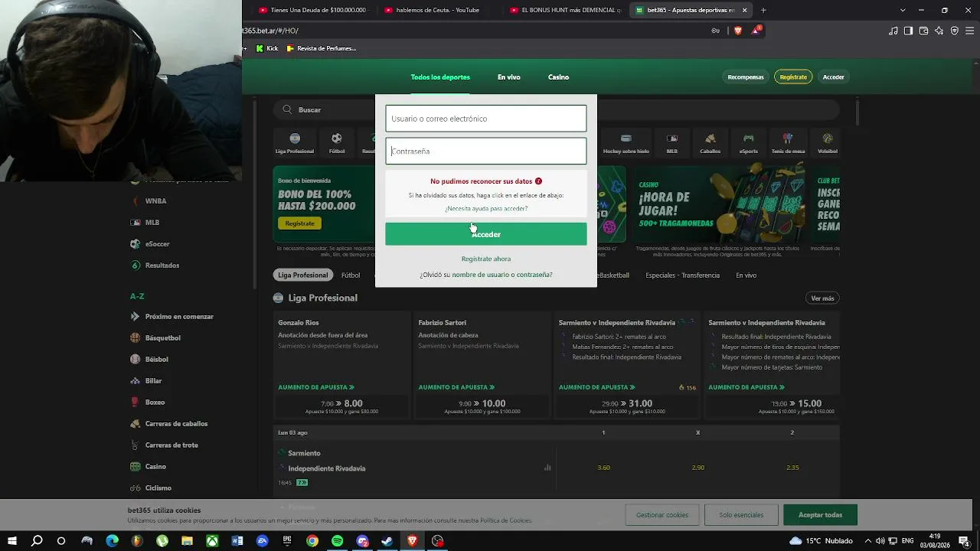This screenshot has height=551, width=980.
Task: Show hidden system tray icons
Action: (x=868, y=541)
